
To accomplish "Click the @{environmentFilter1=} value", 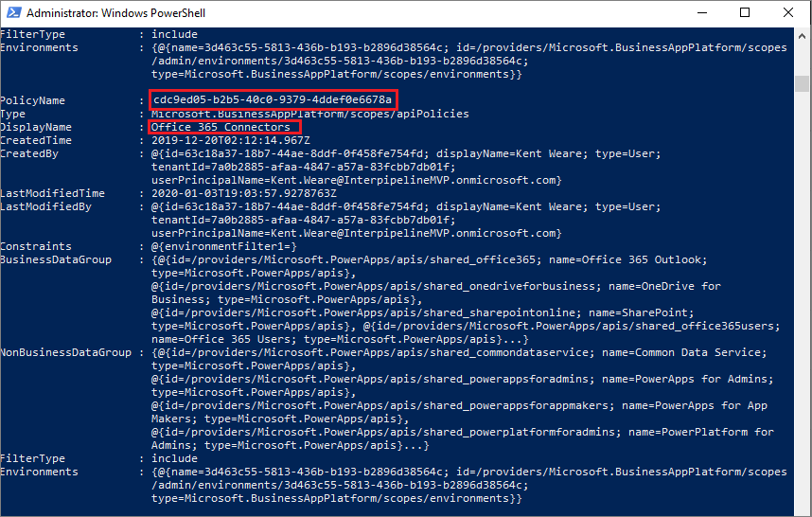I will (x=224, y=246).
